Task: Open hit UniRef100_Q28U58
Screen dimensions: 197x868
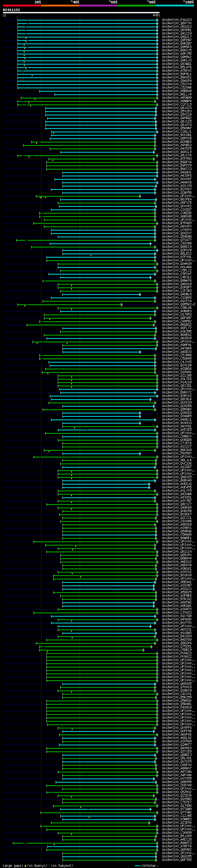Action: (x=176, y=406)
